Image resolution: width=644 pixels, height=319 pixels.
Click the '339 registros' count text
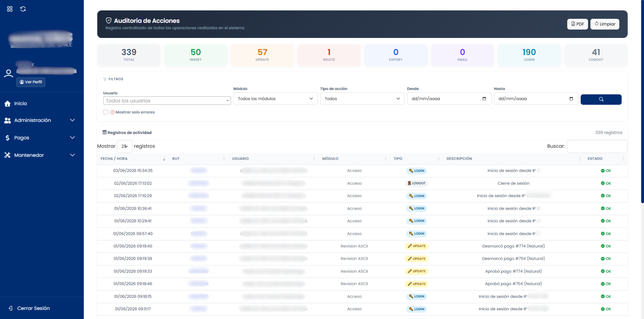click(609, 132)
